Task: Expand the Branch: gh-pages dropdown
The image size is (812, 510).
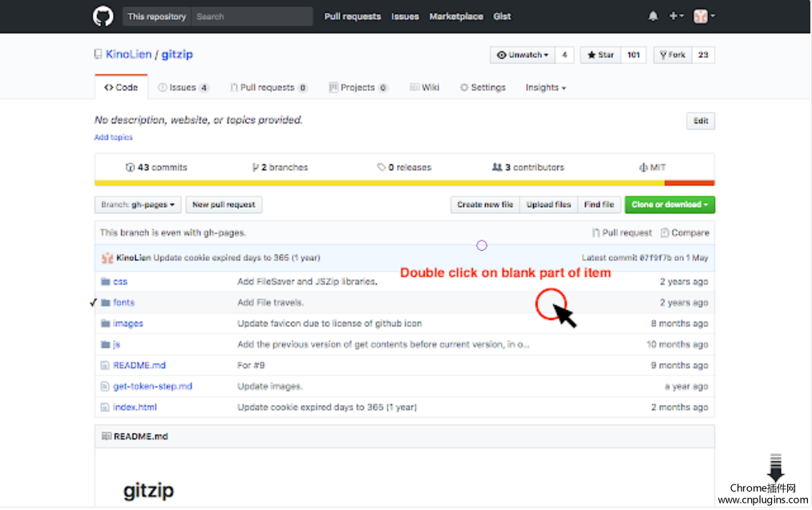Action: 138,205
